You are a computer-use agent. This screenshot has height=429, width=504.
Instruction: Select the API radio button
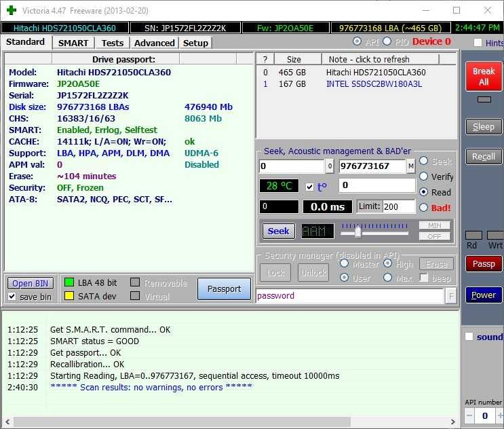pos(357,41)
